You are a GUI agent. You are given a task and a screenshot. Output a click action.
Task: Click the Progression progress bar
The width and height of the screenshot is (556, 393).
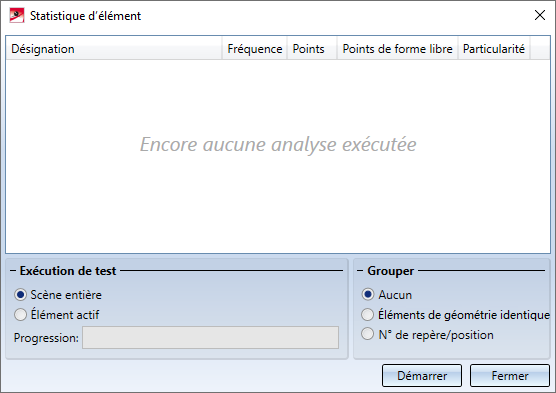(210, 337)
